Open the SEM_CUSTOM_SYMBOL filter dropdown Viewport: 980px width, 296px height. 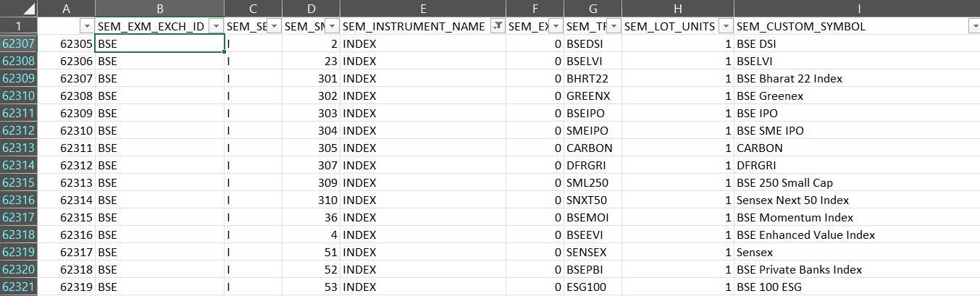[972, 26]
